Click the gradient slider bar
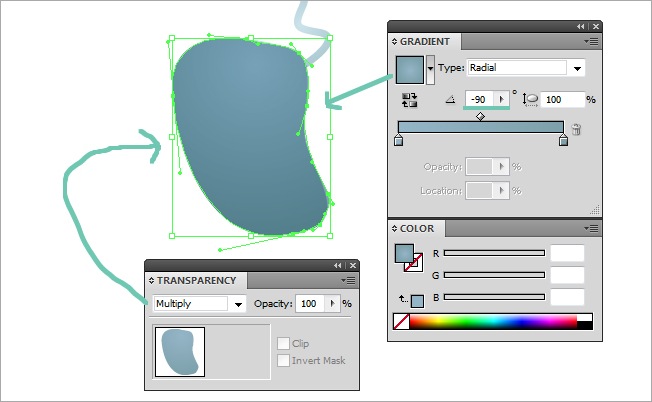The height and width of the screenshot is (402, 652). click(481, 127)
